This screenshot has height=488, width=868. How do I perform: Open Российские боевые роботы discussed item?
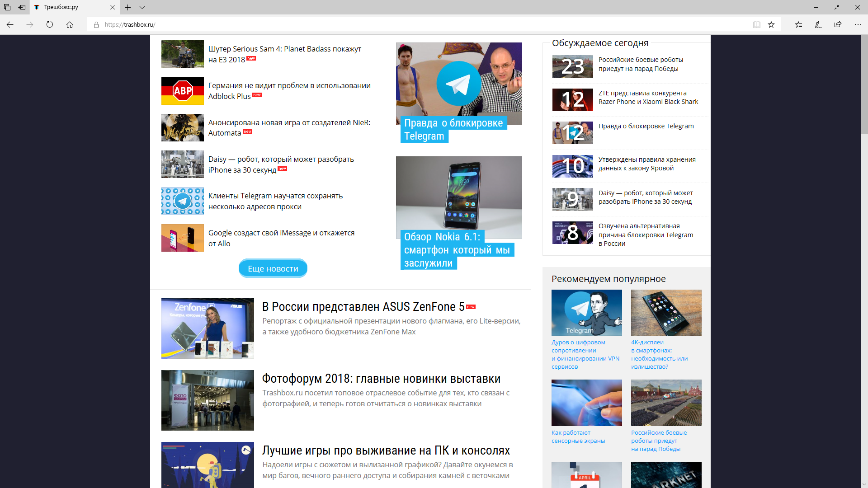coord(641,64)
